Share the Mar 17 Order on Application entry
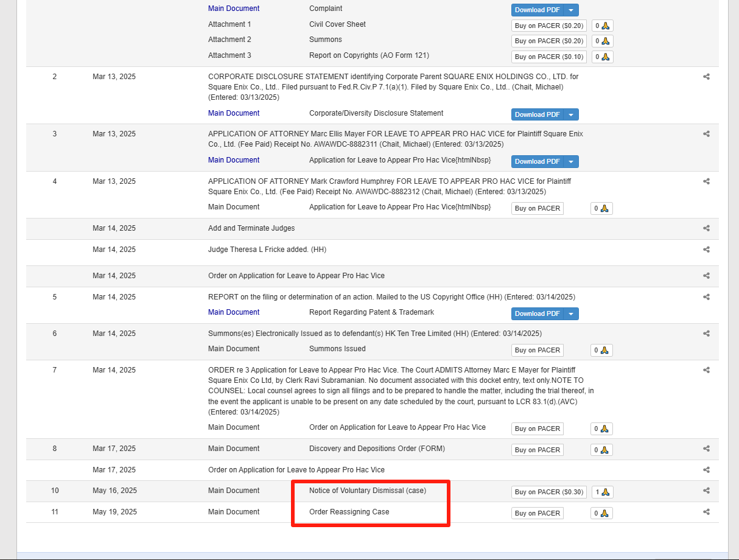The height and width of the screenshot is (560, 739). pyautogui.click(x=706, y=470)
